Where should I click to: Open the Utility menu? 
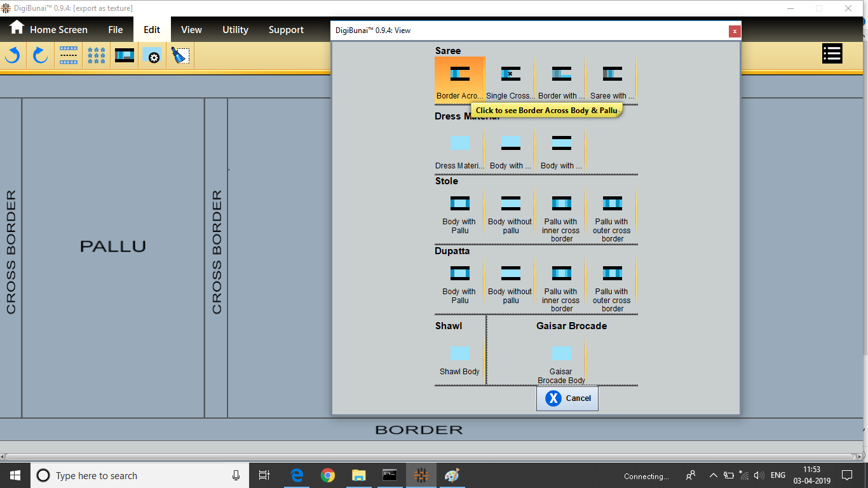point(235,30)
